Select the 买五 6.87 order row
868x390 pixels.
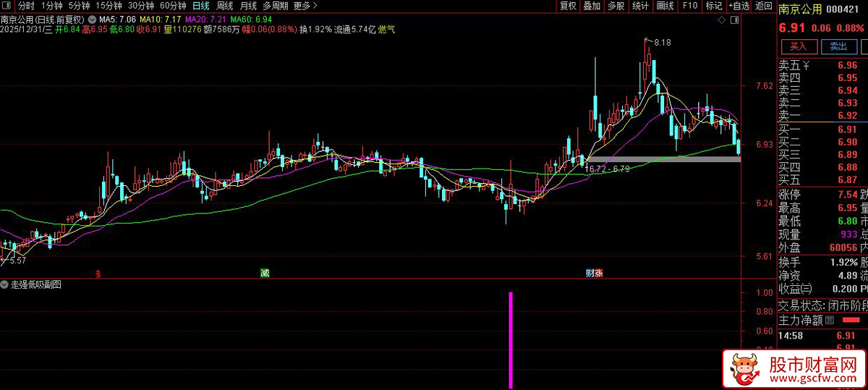click(x=822, y=179)
